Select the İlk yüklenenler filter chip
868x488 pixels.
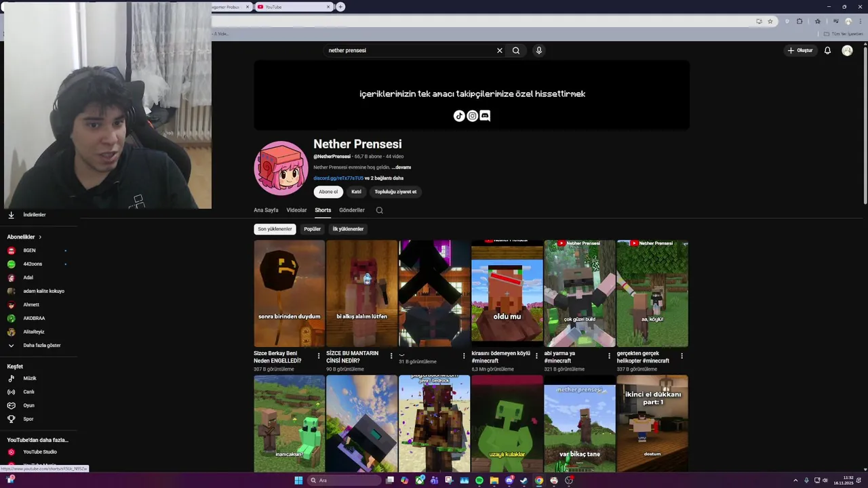pos(348,229)
